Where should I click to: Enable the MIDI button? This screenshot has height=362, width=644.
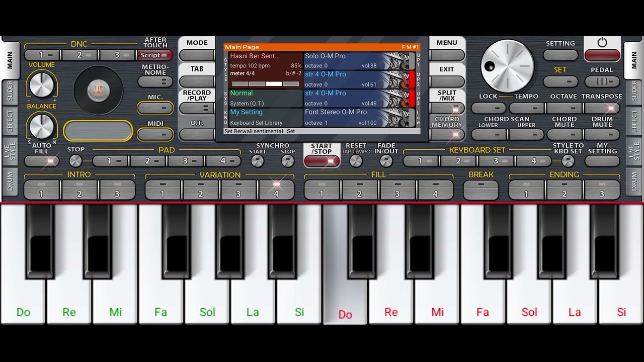(x=155, y=134)
